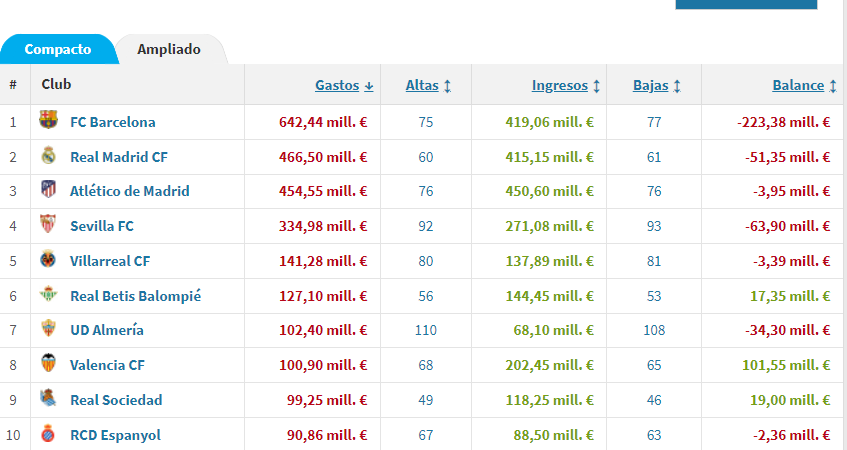Click Almería's 102,40 mill. € expenses

click(x=323, y=330)
